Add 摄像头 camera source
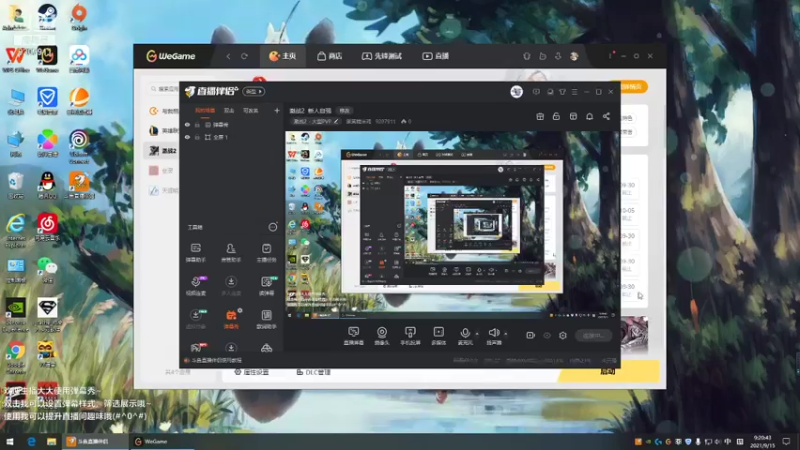This screenshot has height=450, width=800. [382, 336]
